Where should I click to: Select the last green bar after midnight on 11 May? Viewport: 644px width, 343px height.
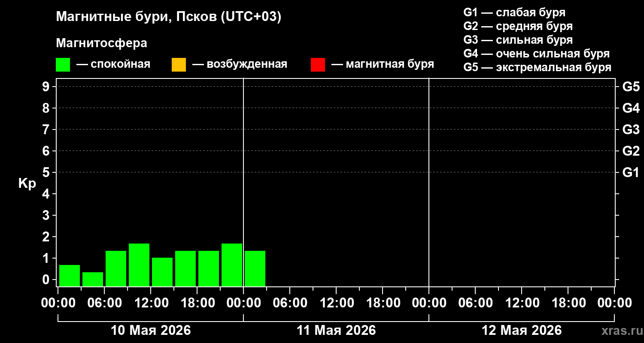click(x=255, y=268)
